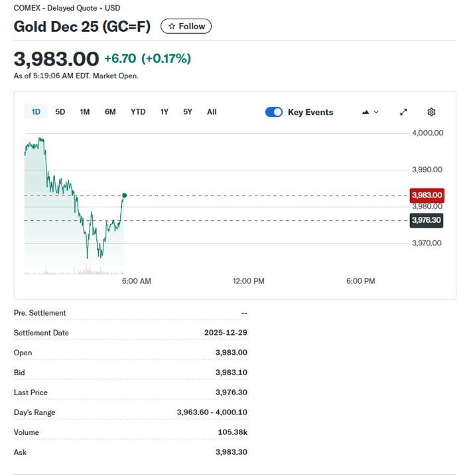
Task: Click the Gold Dec 25 (GC=F) title
Action: coord(82,27)
